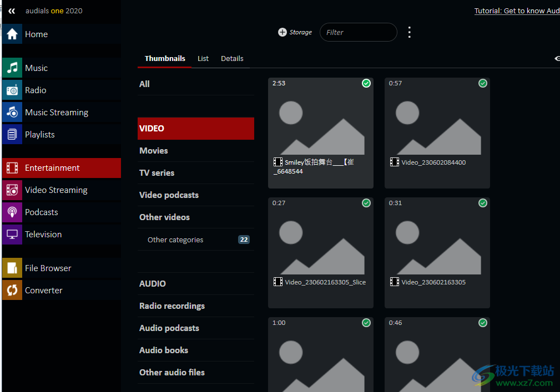
Task: Toggle the checkmark on the 0:31 video
Action: 482,203
